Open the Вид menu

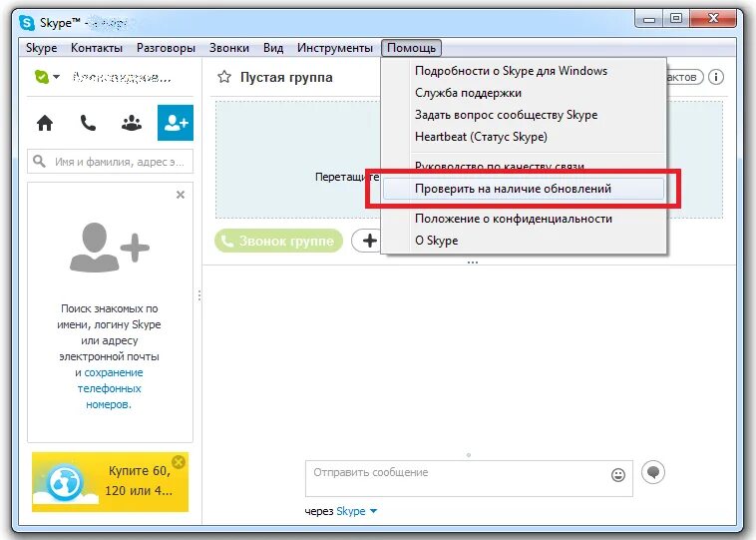tap(273, 48)
